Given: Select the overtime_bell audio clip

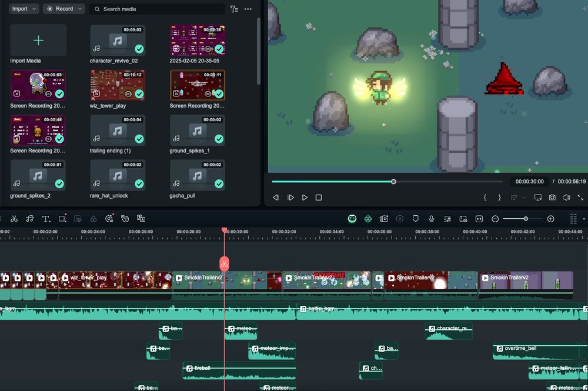Looking at the screenshot, I should 536,351.
